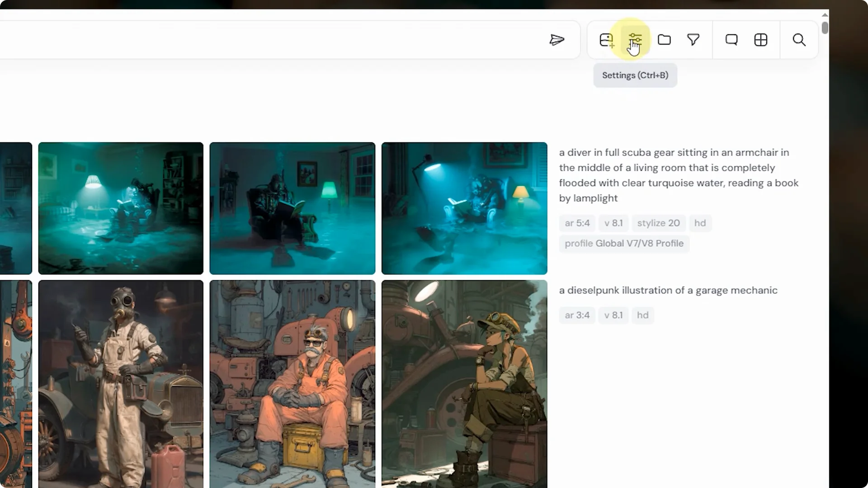Click the dieselpunk garage mechanic prompt text

668,290
